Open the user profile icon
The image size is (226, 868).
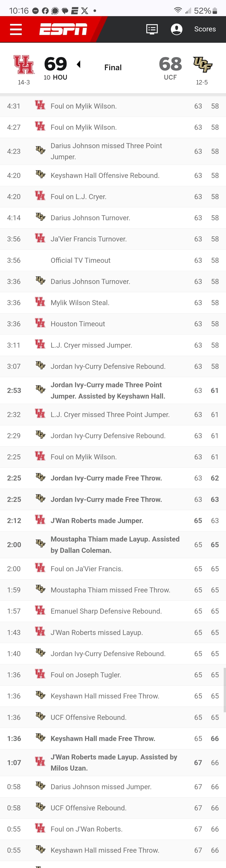177,29
